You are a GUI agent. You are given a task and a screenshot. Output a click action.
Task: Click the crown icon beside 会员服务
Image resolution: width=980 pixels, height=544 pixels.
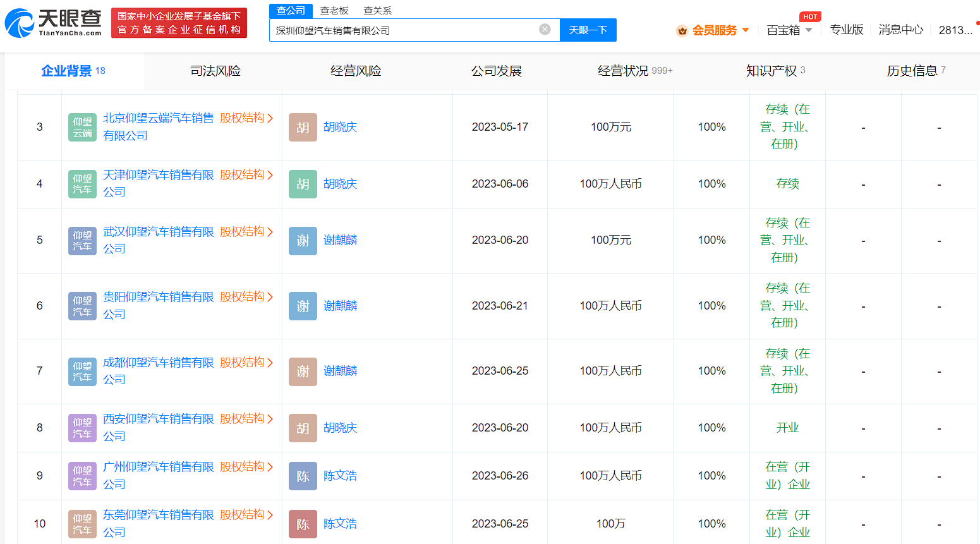pos(682,30)
